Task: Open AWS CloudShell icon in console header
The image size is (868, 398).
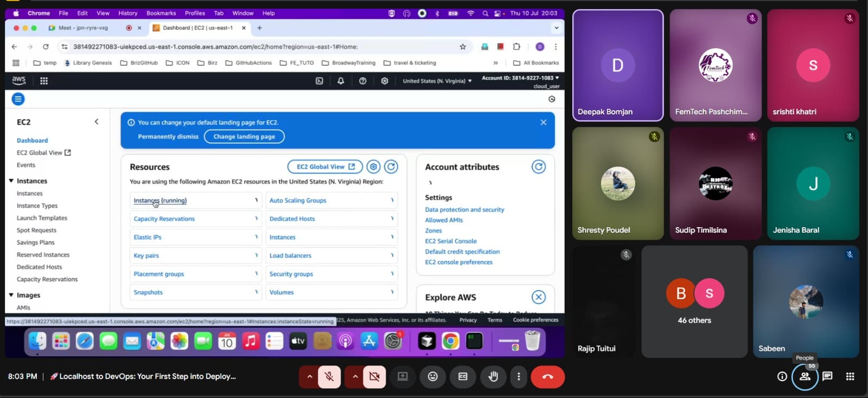Action: (x=319, y=81)
